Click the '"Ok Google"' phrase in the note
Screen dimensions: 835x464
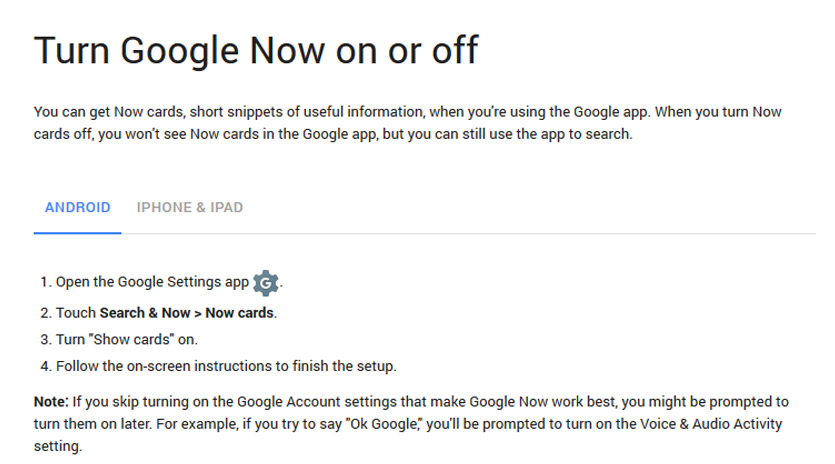[x=383, y=424]
